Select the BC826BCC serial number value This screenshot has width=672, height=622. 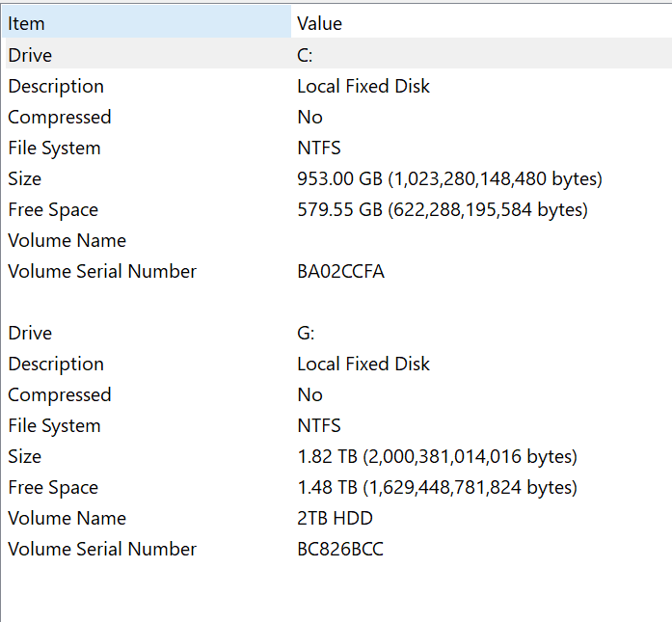click(x=339, y=550)
